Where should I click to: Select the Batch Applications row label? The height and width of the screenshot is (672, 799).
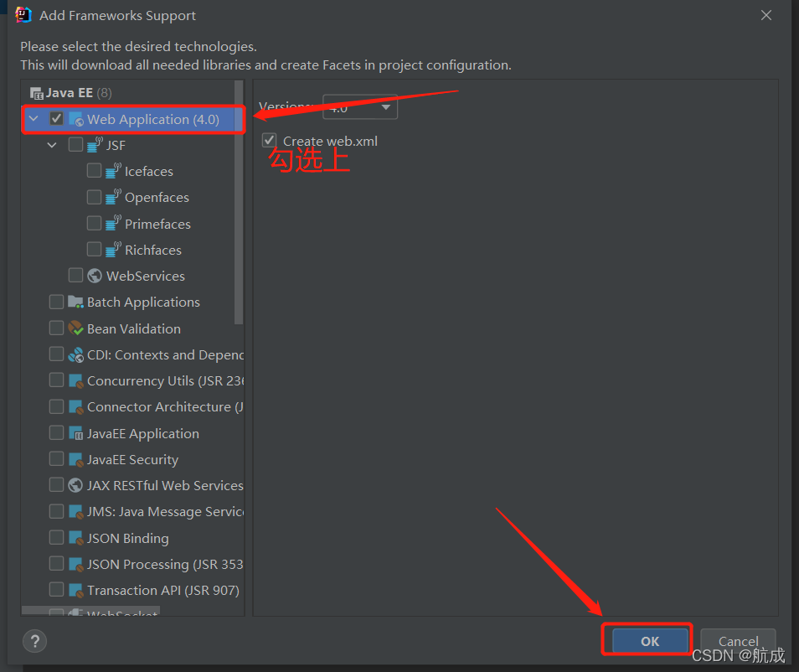point(143,302)
